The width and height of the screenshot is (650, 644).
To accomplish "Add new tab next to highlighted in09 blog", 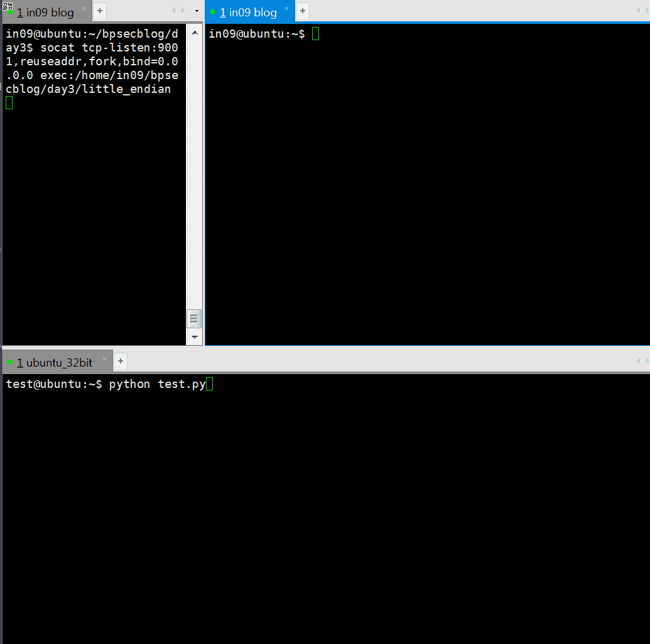I will tap(303, 11).
